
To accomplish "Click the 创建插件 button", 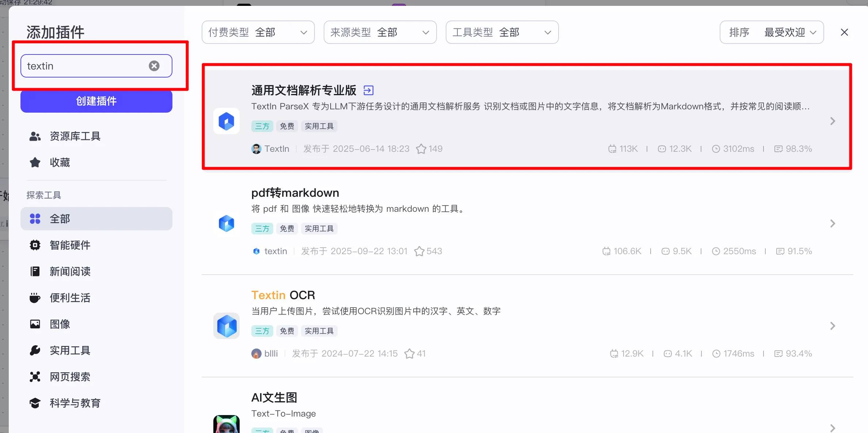I will pos(96,101).
